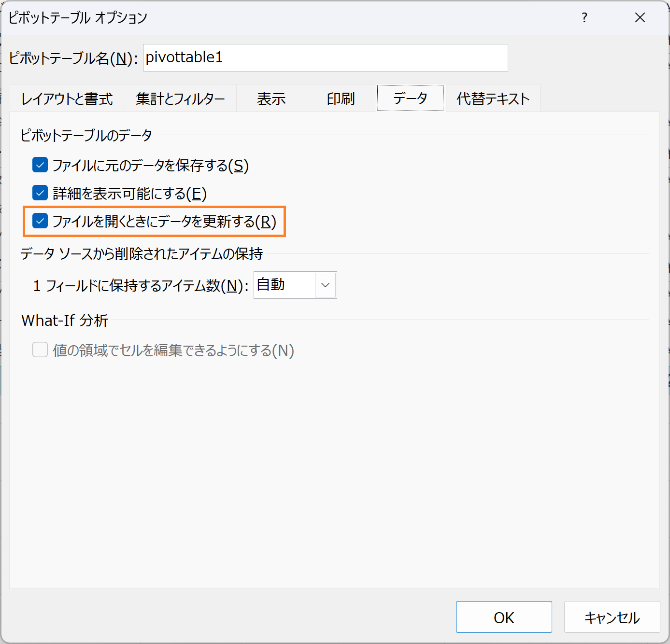Open the 集計とフィルター tab
670x644 pixels.
tap(180, 98)
